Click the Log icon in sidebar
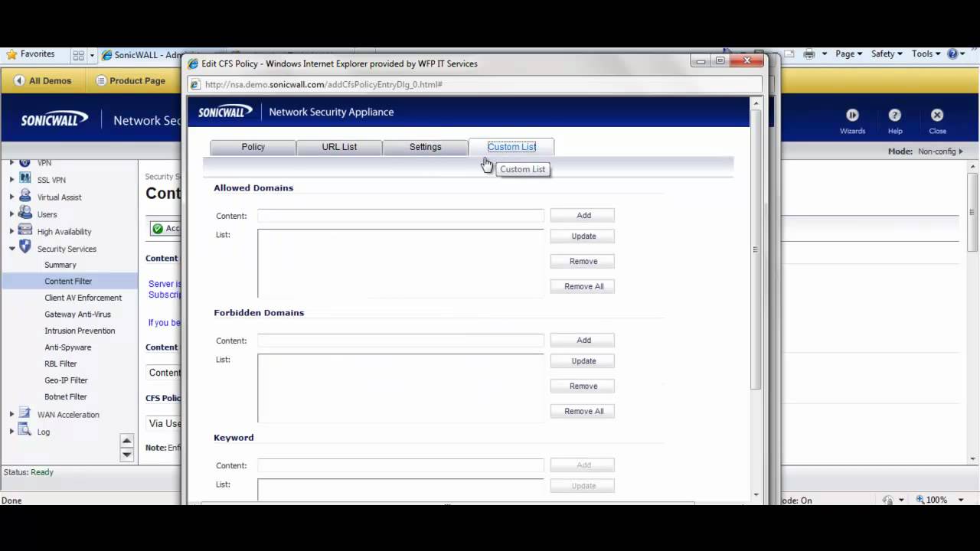 point(25,431)
